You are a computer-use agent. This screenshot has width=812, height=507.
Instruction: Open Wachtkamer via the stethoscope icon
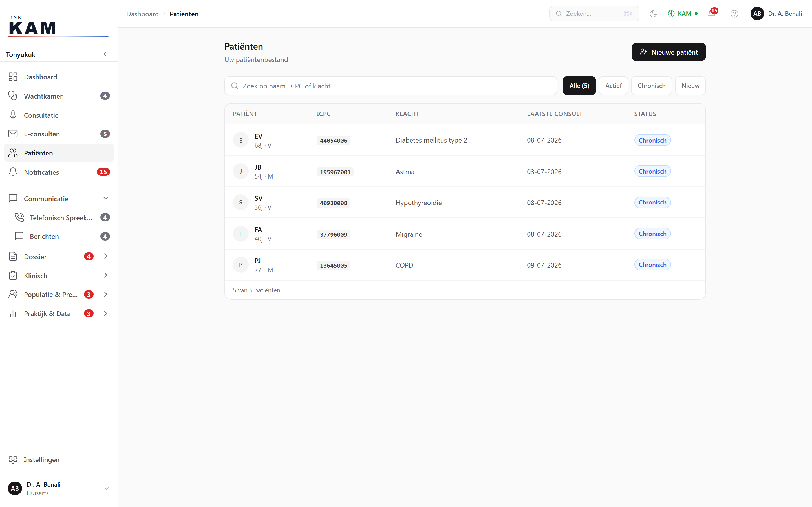point(13,96)
